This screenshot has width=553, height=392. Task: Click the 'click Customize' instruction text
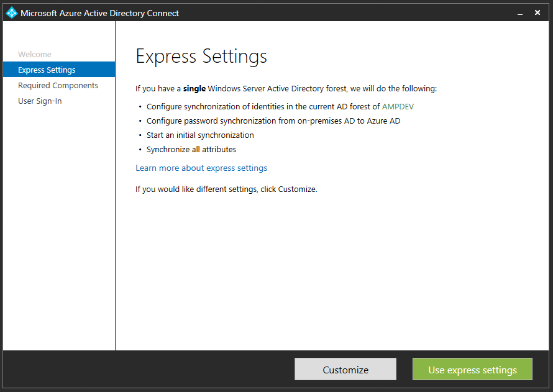tap(226, 189)
